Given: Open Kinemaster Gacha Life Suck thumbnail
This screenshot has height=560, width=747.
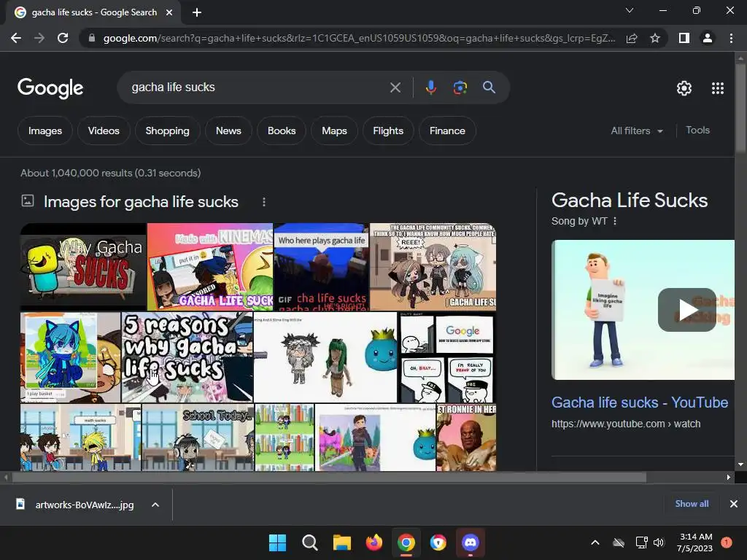Looking at the screenshot, I should (210, 267).
